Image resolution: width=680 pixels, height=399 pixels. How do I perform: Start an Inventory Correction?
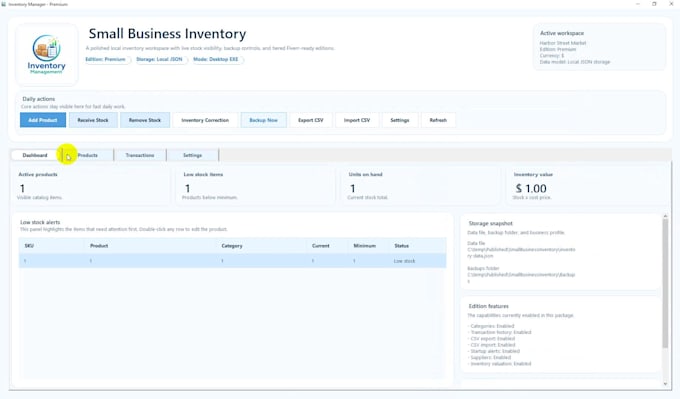tap(205, 120)
